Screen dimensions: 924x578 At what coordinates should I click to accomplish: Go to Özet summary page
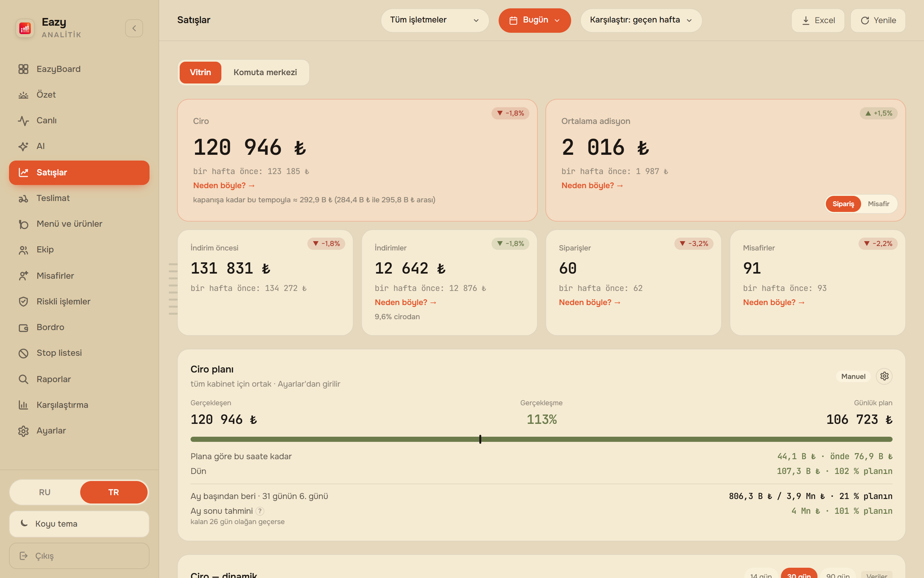79,94
